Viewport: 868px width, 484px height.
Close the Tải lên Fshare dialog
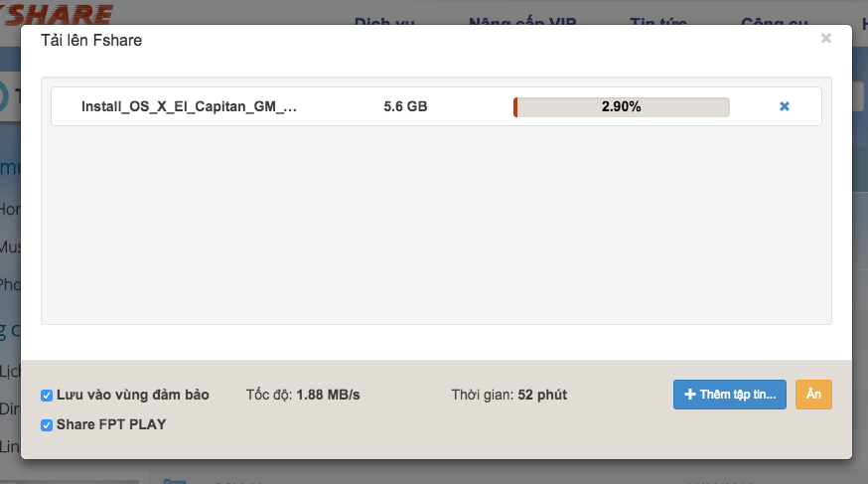[x=825, y=39]
